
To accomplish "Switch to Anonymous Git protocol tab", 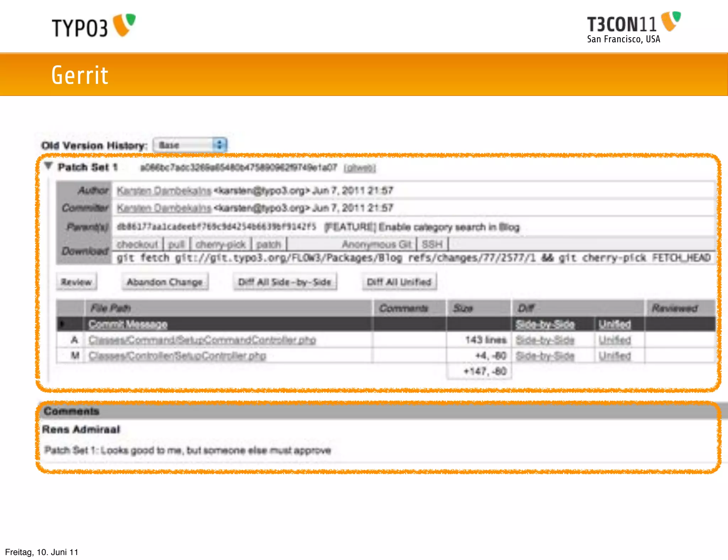I will pos(376,244).
